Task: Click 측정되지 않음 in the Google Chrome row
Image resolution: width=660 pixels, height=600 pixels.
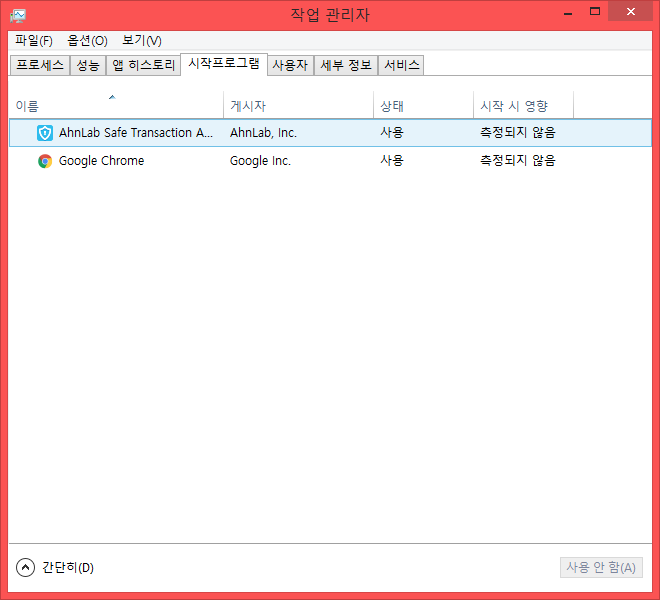Action: pyautogui.click(x=518, y=160)
